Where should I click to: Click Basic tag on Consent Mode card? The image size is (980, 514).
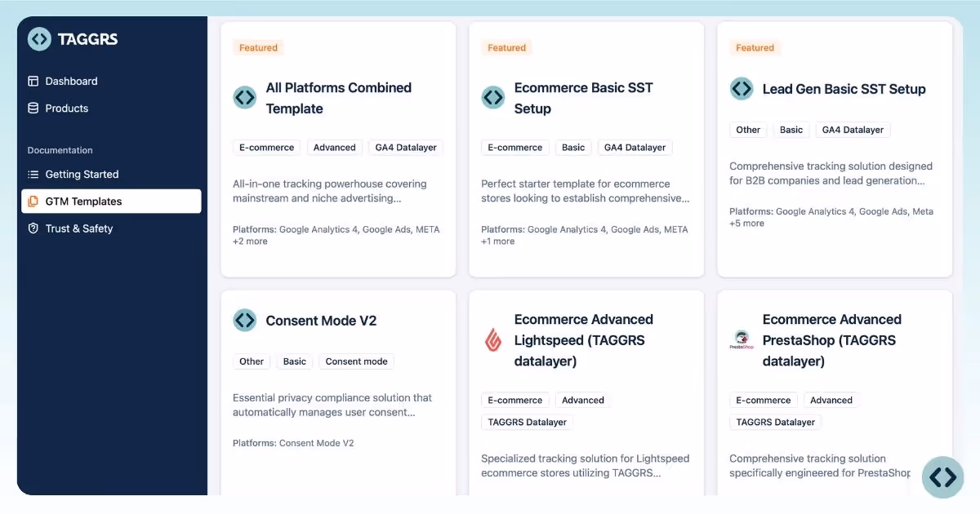[x=295, y=361]
